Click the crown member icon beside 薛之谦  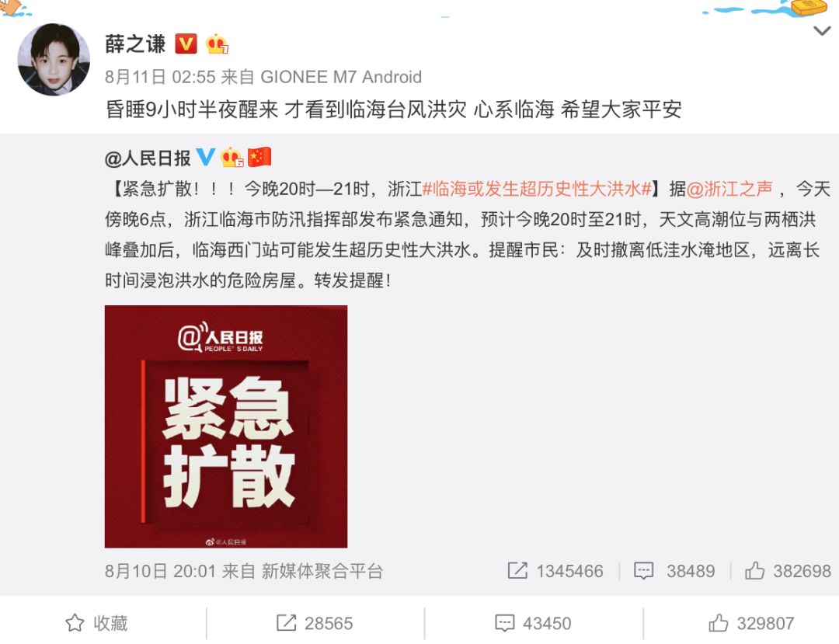(217, 44)
